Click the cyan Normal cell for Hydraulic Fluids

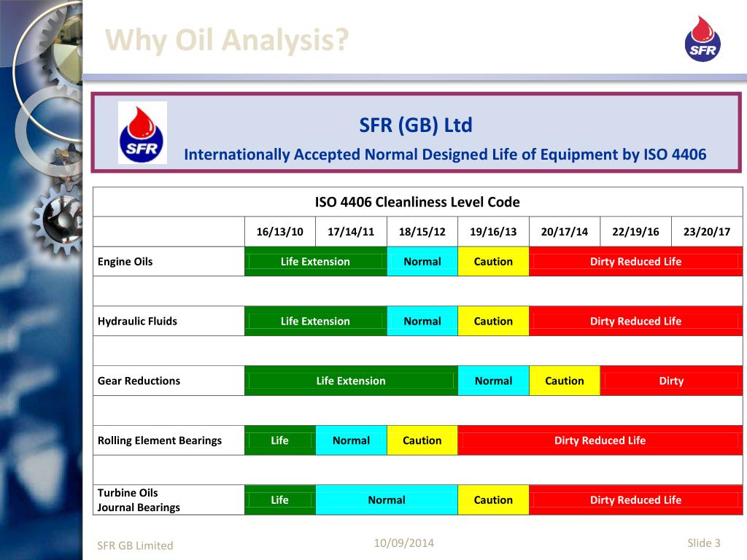[x=422, y=321]
